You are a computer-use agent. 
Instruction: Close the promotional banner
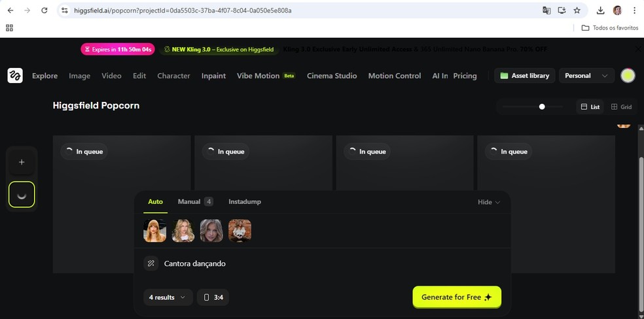click(x=638, y=49)
